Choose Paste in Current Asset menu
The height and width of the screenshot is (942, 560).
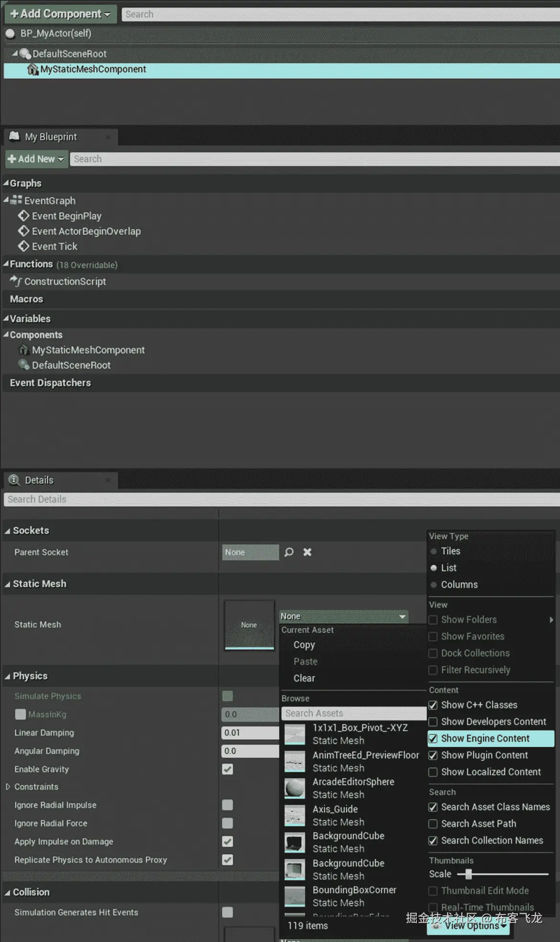coord(306,662)
